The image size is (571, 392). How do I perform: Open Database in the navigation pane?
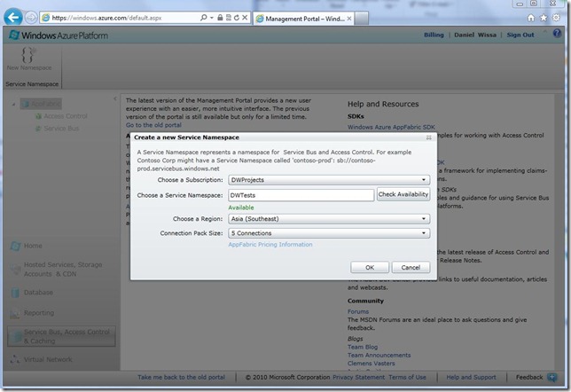click(38, 293)
